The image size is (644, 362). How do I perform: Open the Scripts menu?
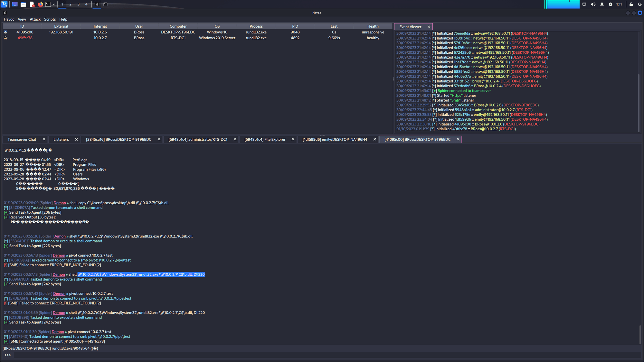(50, 19)
